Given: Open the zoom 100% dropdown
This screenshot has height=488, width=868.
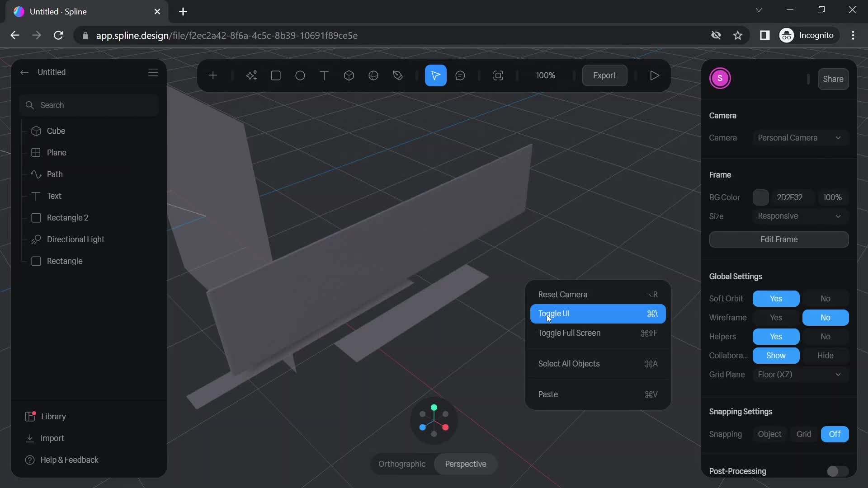Looking at the screenshot, I should (x=546, y=75).
